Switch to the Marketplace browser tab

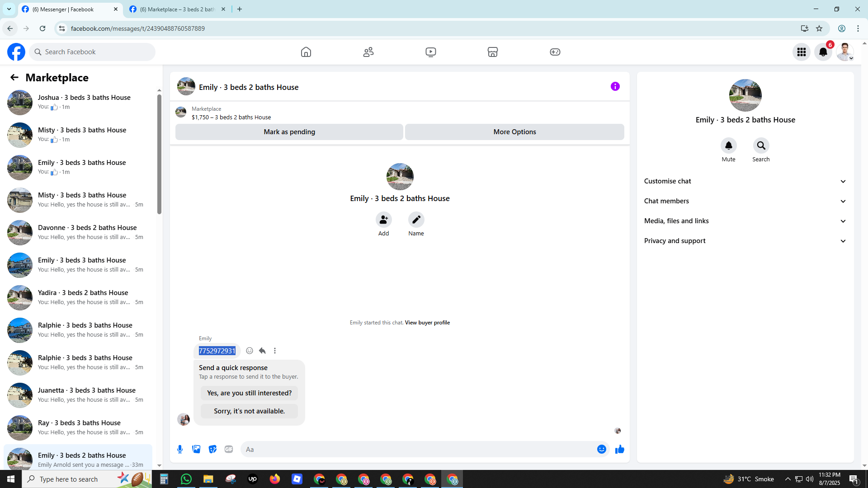(x=177, y=9)
